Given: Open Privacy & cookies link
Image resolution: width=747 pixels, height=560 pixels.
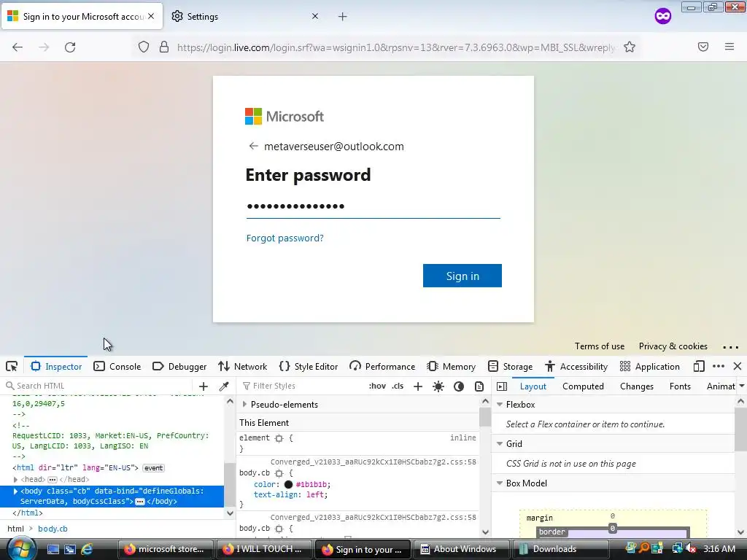Looking at the screenshot, I should tap(673, 346).
